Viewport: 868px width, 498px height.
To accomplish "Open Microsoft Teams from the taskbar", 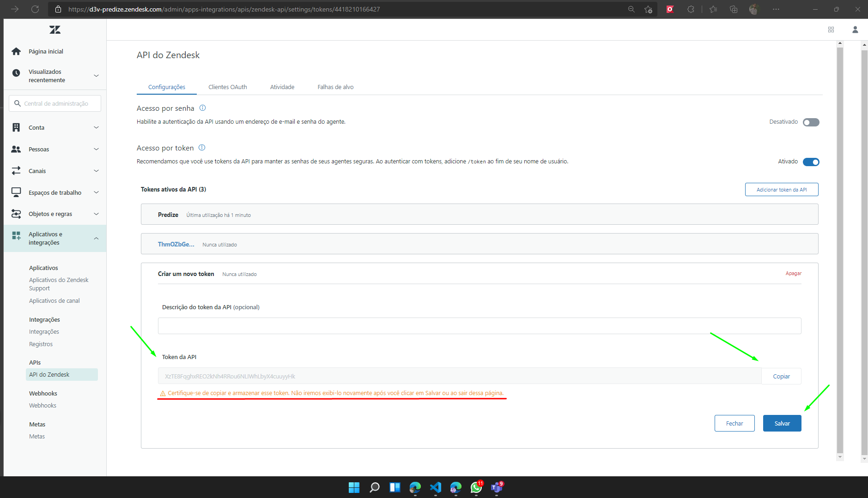I will point(497,487).
